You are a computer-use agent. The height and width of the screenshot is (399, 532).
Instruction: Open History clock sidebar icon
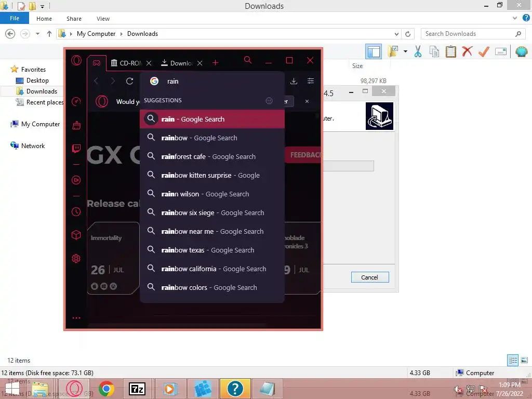pos(76,212)
